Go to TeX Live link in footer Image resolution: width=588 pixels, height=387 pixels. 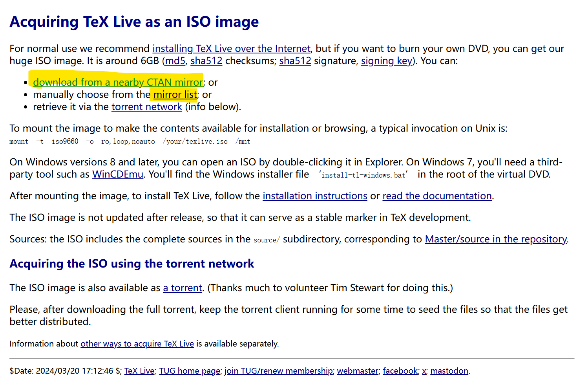[x=139, y=371]
